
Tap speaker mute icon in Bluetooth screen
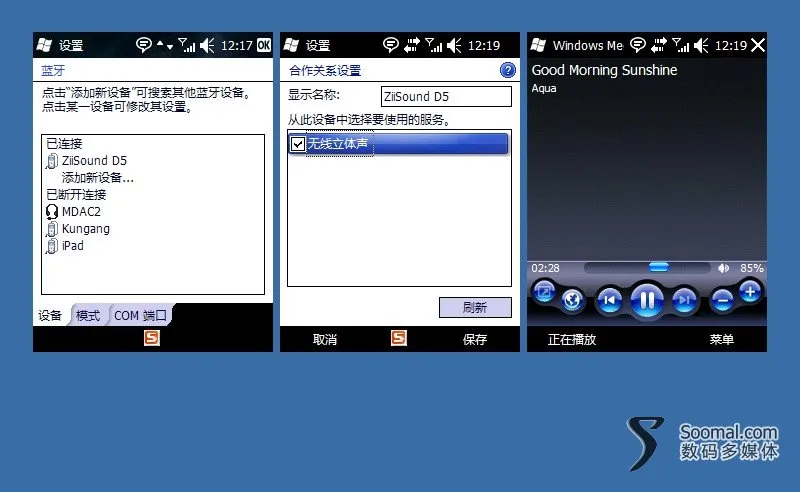point(208,45)
